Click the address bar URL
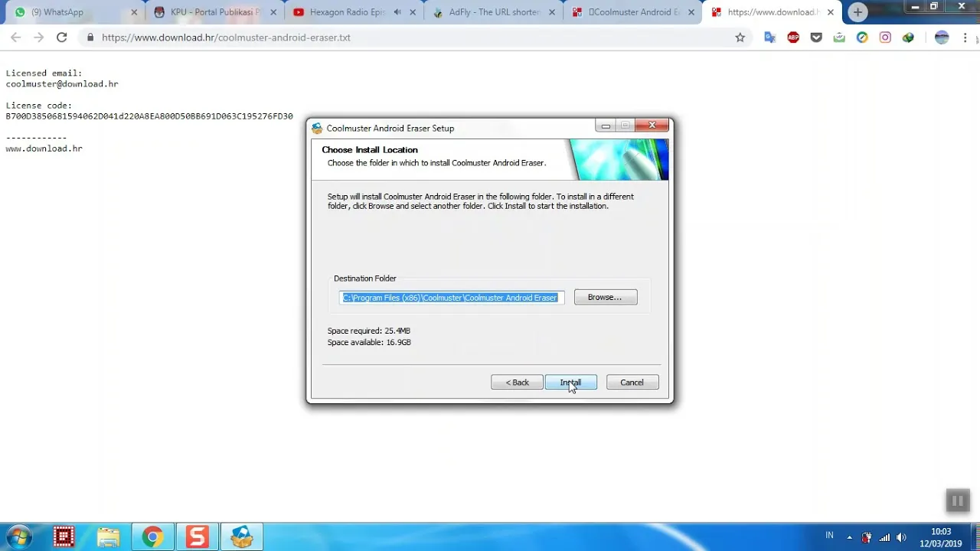 (226, 37)
